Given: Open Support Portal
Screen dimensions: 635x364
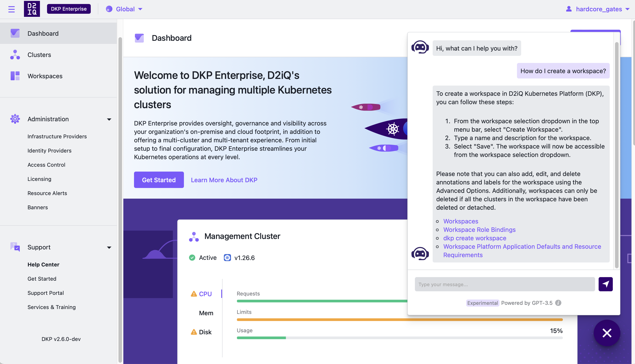Looking at the screenshot, I should 45,293.
